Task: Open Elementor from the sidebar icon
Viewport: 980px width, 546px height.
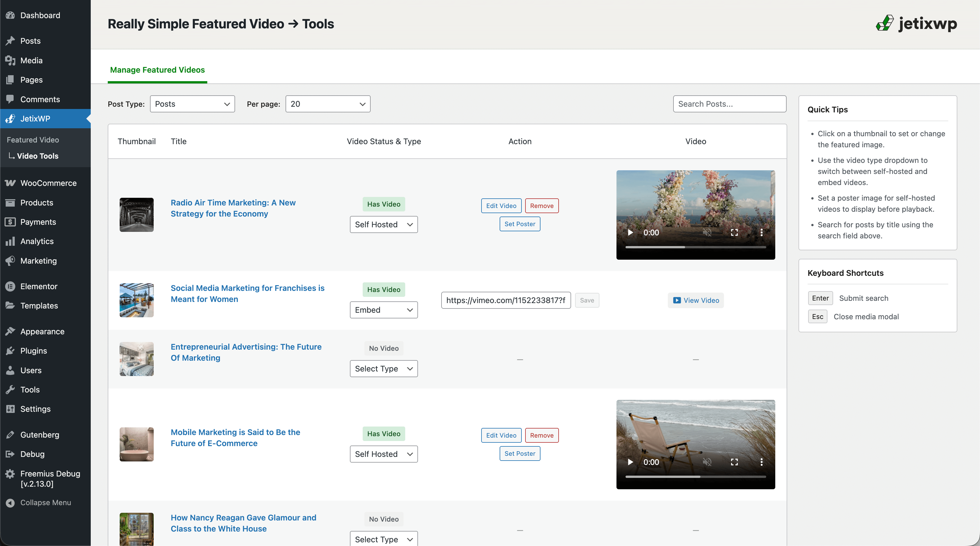Action: [x=10, y=286]
